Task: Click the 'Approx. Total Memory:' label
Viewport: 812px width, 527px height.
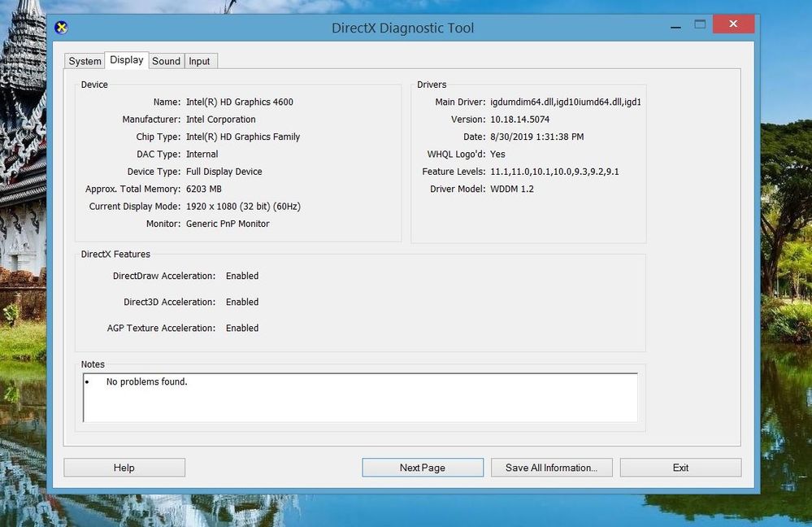Action: pos(133,189)
